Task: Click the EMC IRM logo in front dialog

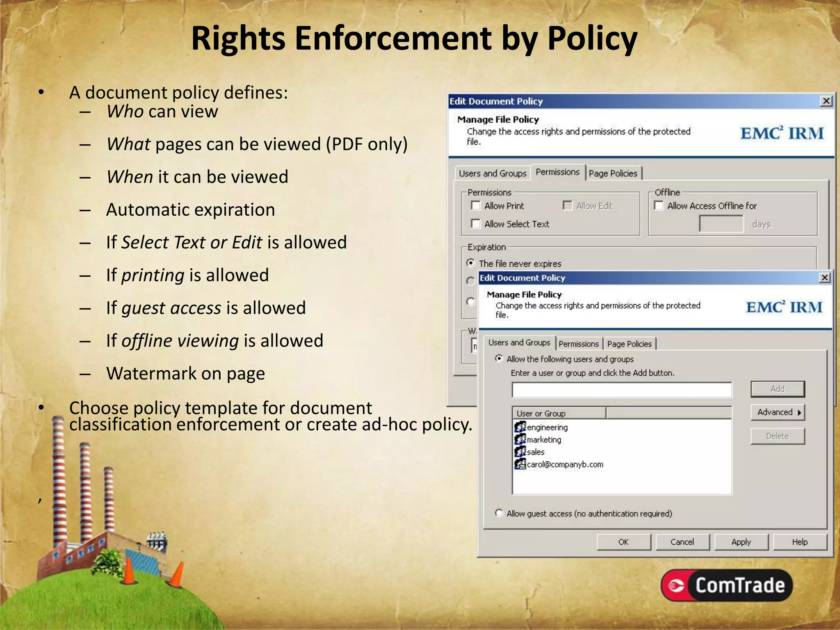Action: click(784, 307)
